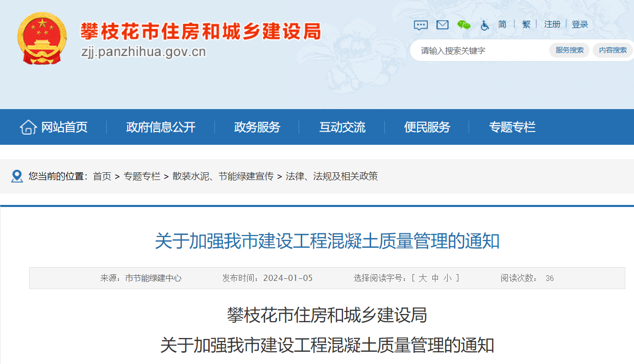Open the 政务服务 menu
Screen dimensions: 634x364
click(256, 127)
